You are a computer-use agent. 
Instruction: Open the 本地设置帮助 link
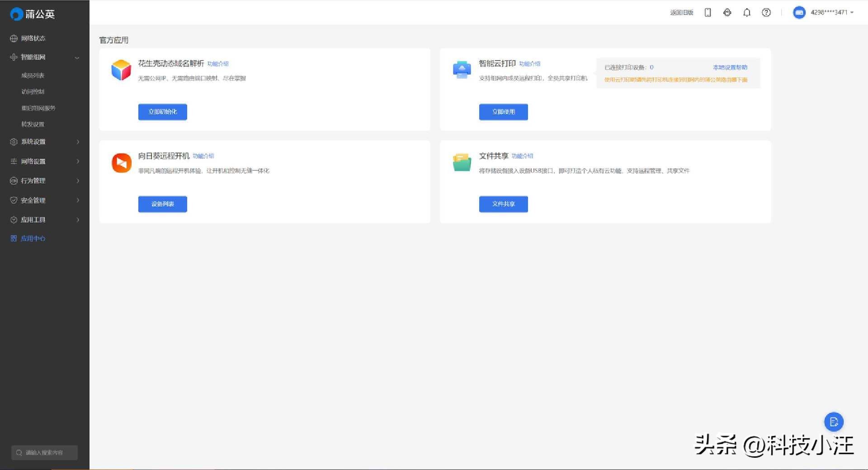coord(730,67)
